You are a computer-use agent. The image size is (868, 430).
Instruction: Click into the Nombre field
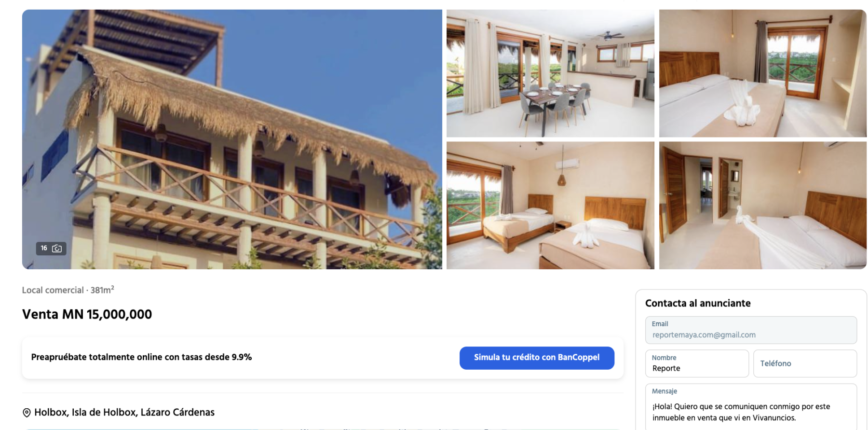click(697, 364)
